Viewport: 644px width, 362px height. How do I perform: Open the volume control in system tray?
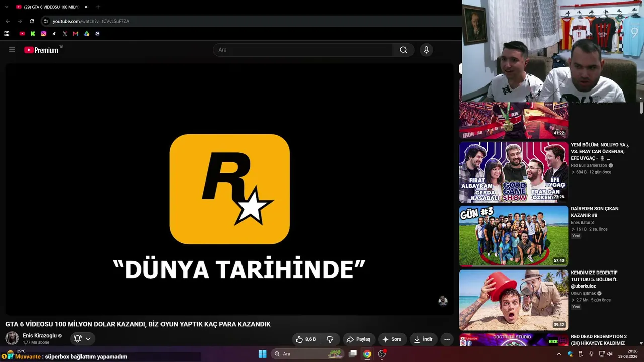click(x=610, y=354)
